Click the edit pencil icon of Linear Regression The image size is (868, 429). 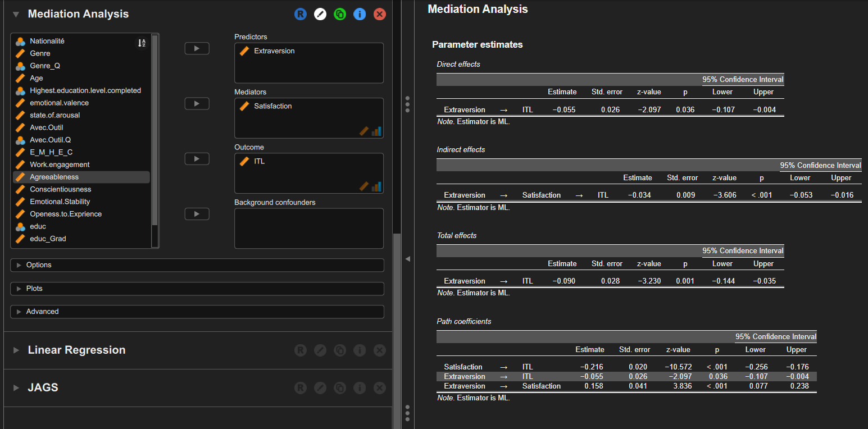coord(320,350)
